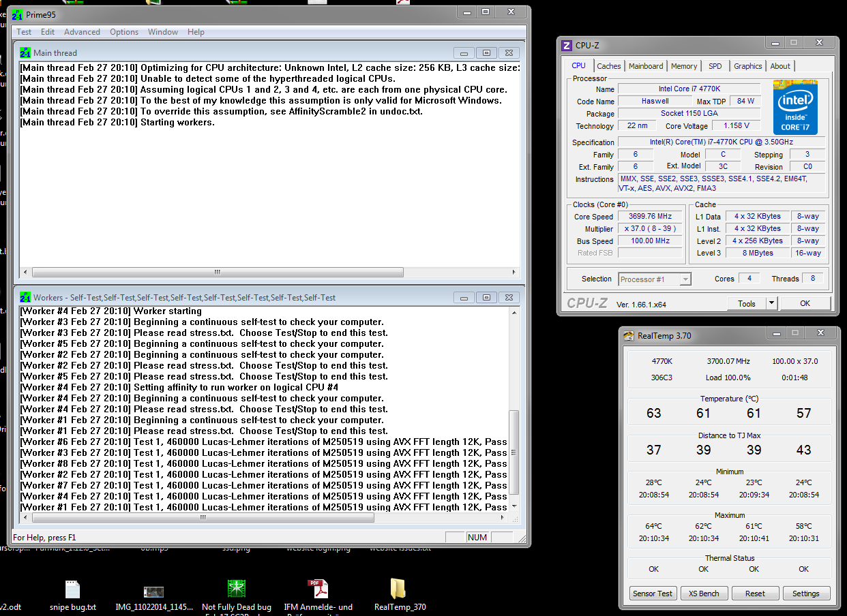
Task: Switch to the About tab in CPU-Z
Action: tap(780, 66)
